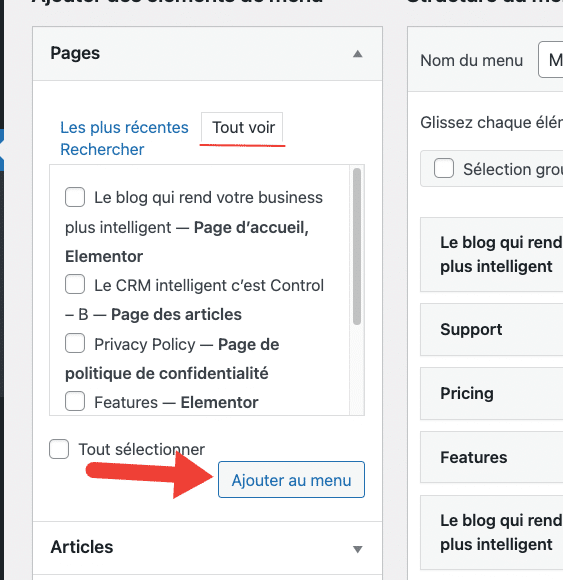Collapse the Pages panel arrow
The height and width of the screenshot is (580, 563).
(x=357, y=54)
